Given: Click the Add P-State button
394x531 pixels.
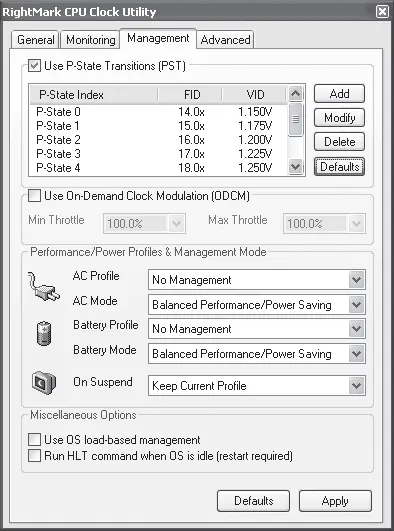Looking at the screenshot, I should point(339,93).
